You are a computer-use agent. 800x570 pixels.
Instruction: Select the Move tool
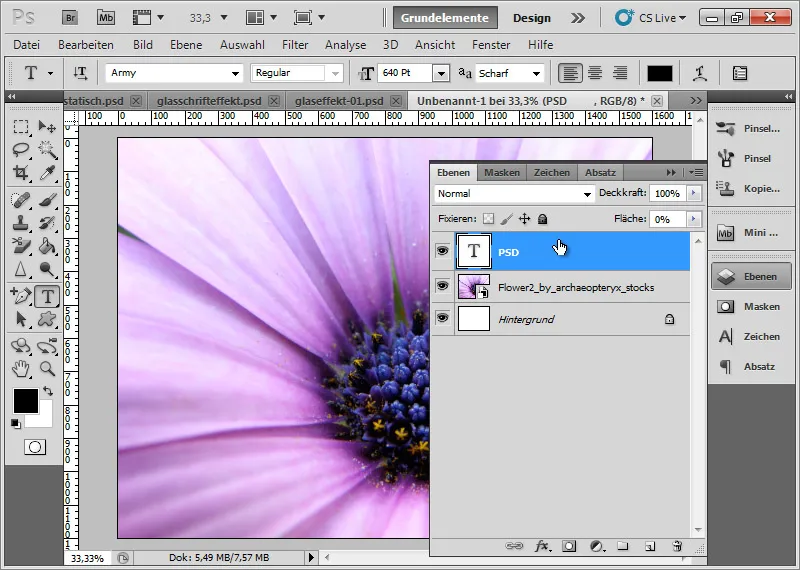[x=47, y=127]
